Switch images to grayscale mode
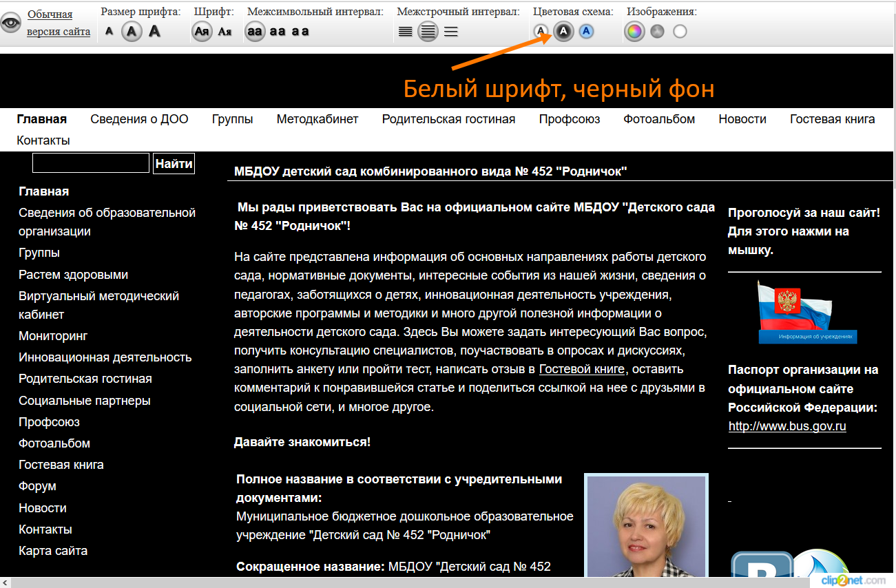The width and height of the screenshot is (896, 588). tap(657, 31)
